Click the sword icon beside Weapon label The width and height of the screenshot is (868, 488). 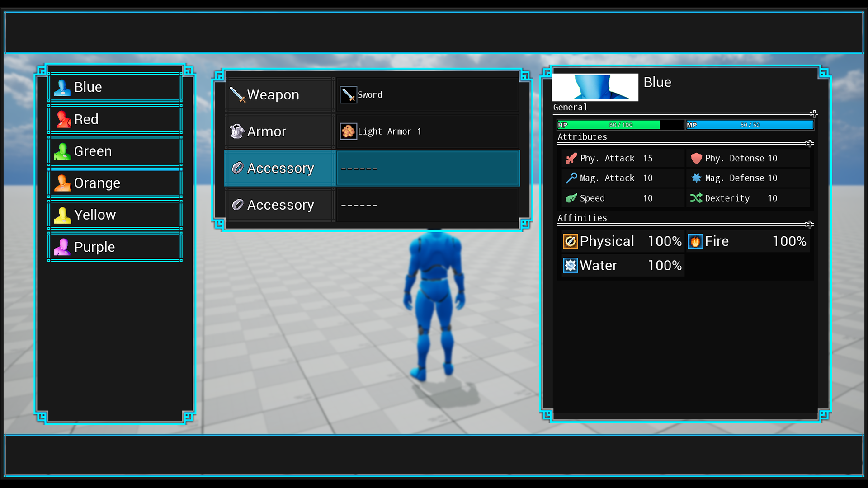237,95
